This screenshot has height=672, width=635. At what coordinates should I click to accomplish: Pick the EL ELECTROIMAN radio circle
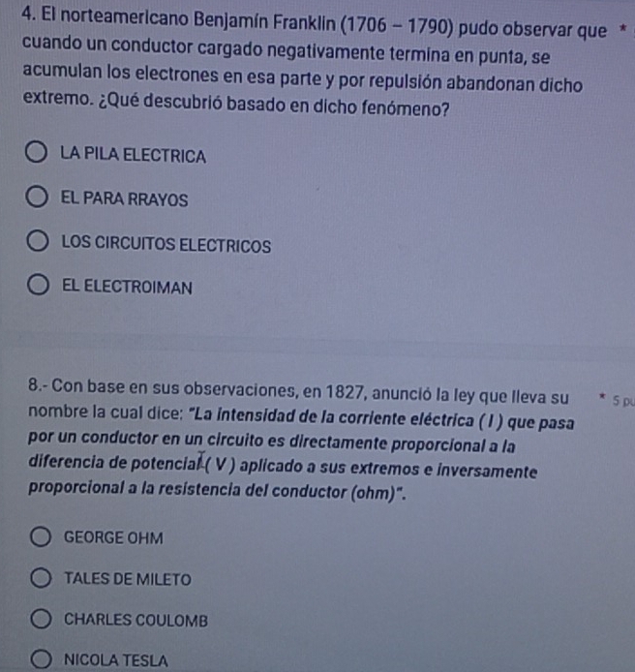point(38,285)
